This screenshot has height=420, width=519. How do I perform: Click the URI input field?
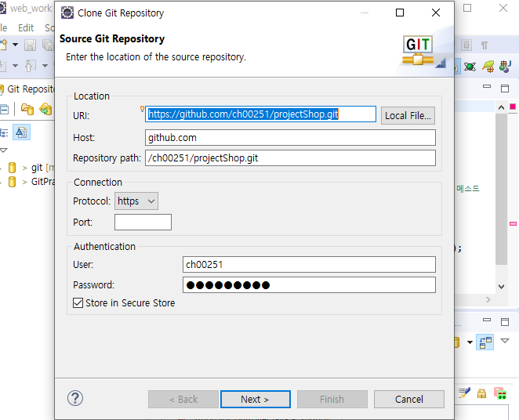coord(260,114)
